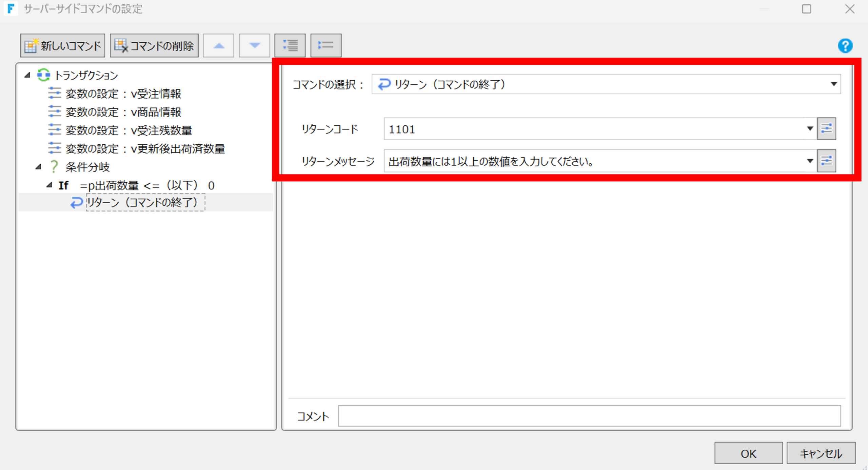Viewport: 868px width, 470px height.
Task: Click into the コメント input field
Action: click(x=589, y=416)
